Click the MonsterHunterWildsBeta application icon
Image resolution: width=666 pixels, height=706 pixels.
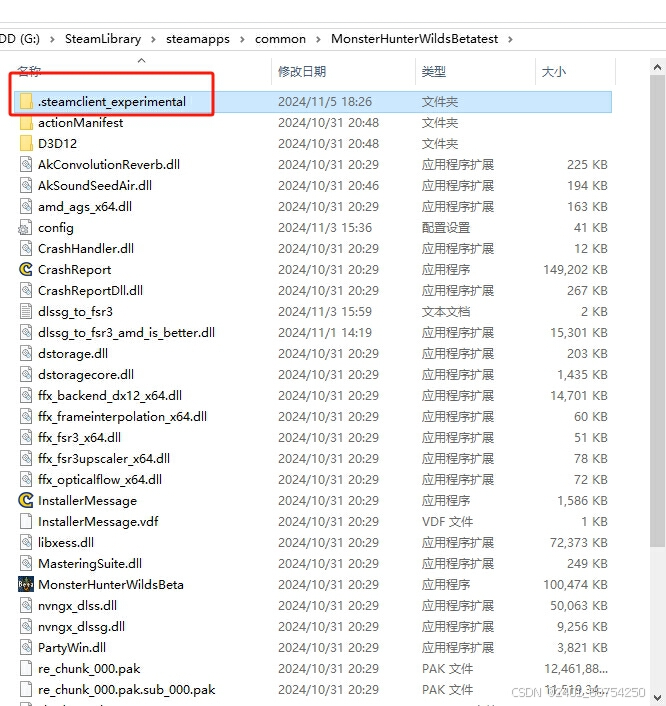pos(26,584)
